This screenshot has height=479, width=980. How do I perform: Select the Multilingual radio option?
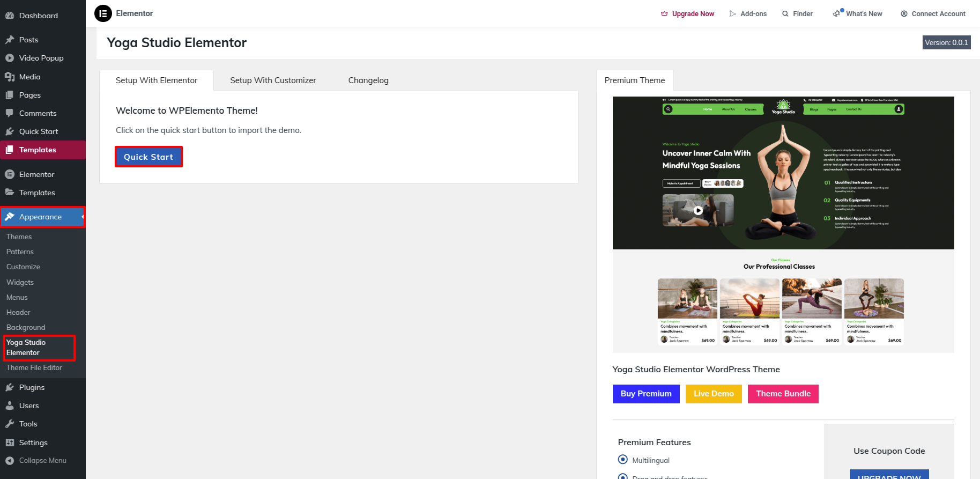coord(622,459)
